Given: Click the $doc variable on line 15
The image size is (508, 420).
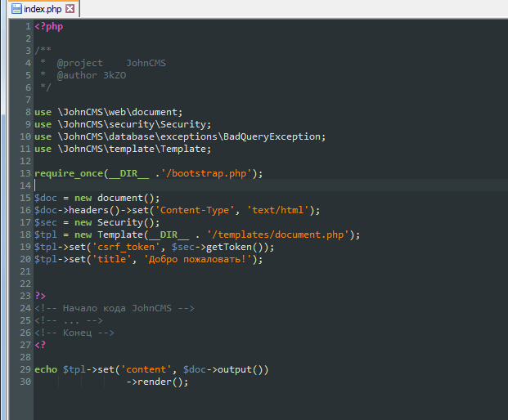Looking at the screenshot, I should tap(46, 198).
